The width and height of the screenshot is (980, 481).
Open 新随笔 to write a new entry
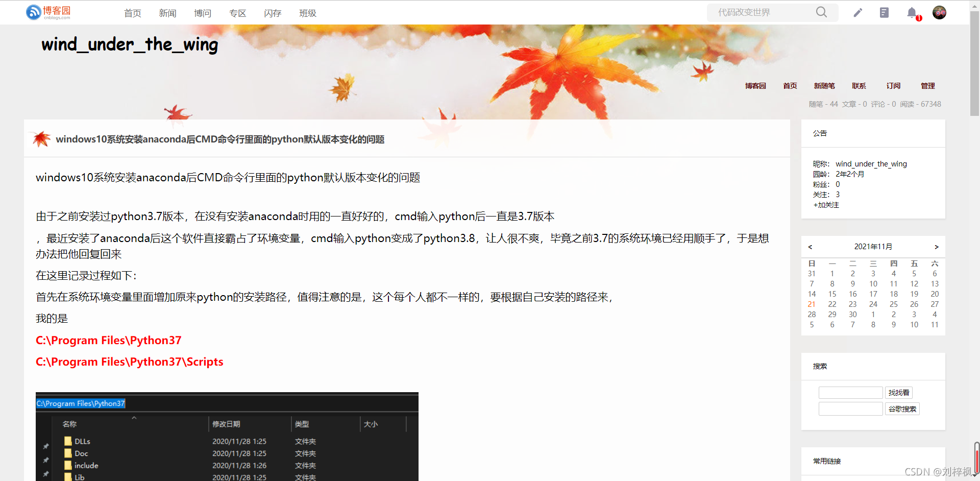(824, 86)
